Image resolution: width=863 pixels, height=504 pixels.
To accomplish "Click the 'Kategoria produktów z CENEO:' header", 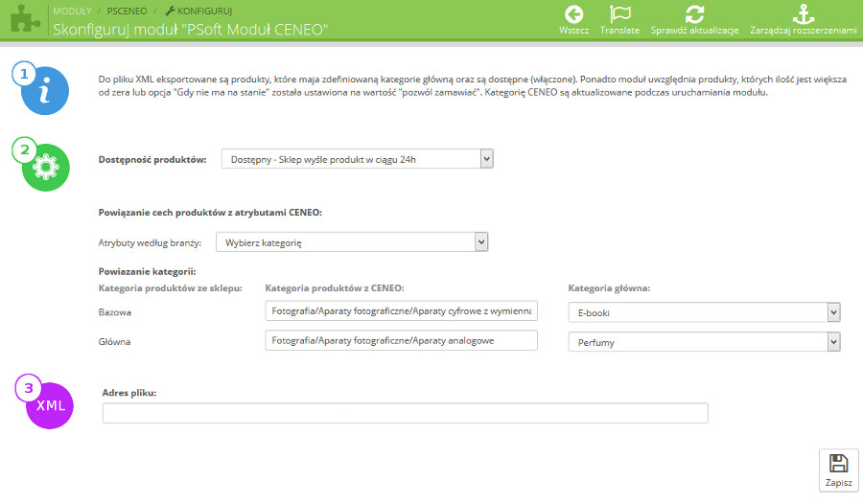I will pyautogui.click(x=335, y=287).
